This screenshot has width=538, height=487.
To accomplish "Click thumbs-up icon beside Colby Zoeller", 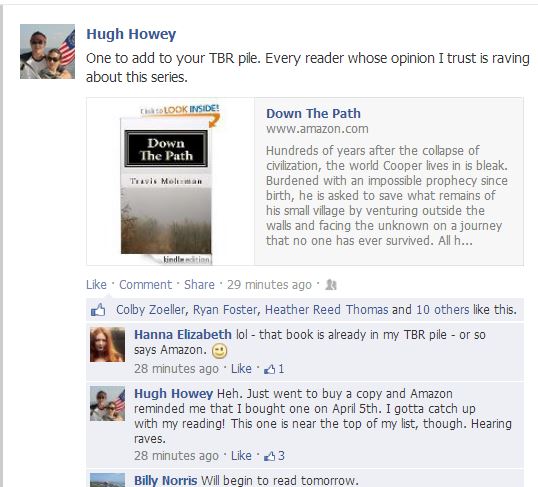I will coord(98,310).
